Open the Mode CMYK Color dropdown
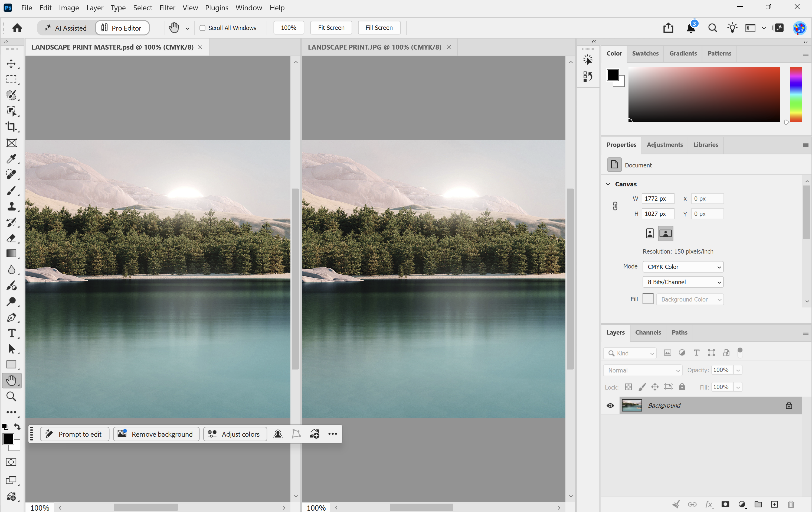The width and height of the screenshot is (812, 512). click(x=683, y=267)
